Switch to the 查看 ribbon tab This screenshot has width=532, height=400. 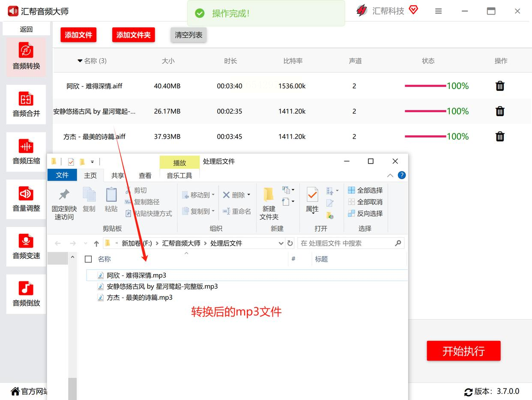coord(145,176)
